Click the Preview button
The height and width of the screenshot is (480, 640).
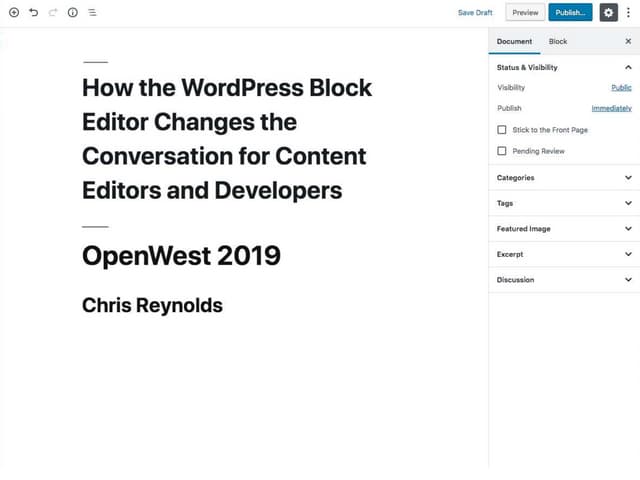(525, 13)
